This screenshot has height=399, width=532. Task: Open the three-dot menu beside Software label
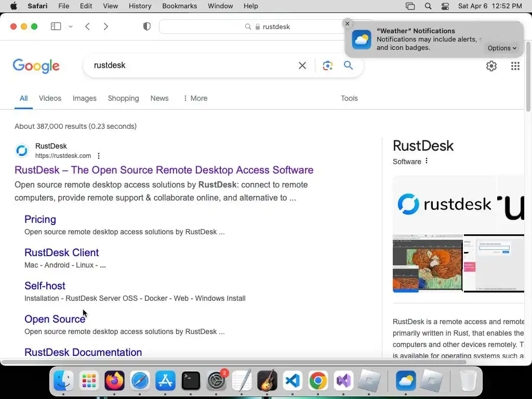click(x=427, y=161)
